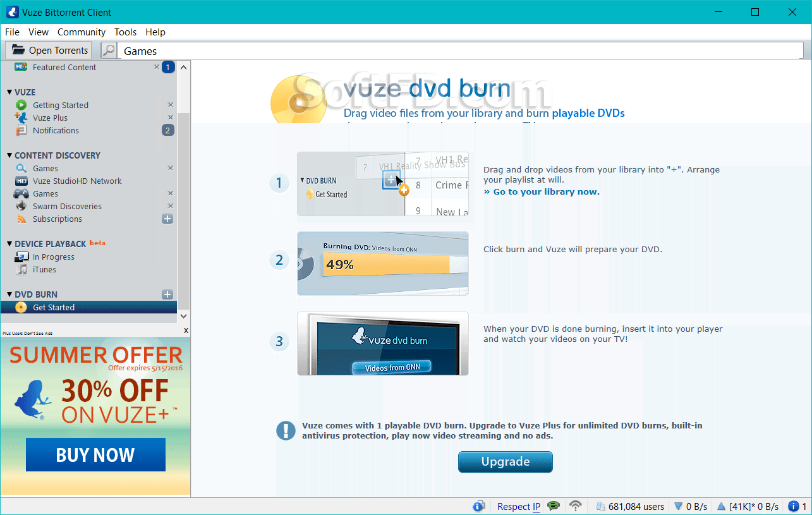This screenshot has width=812, height=515.
Task: Click the green Getting Started play icon
Action: click(x=21, y=105)
